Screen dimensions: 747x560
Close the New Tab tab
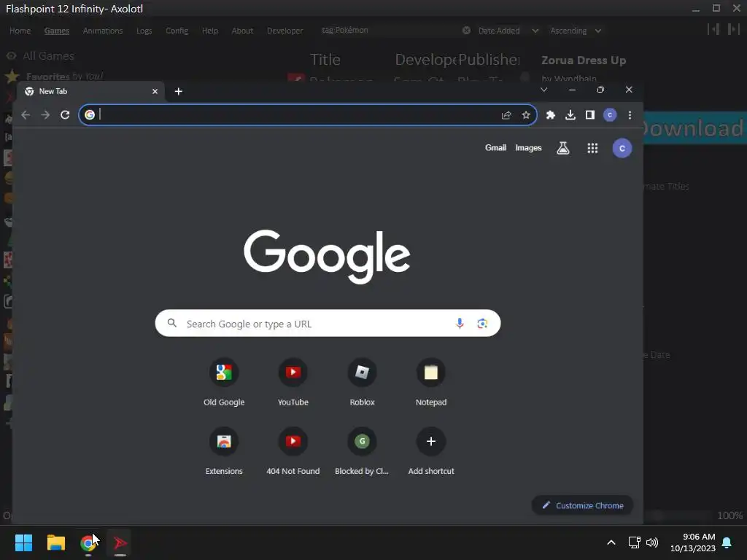pos(155,91)
